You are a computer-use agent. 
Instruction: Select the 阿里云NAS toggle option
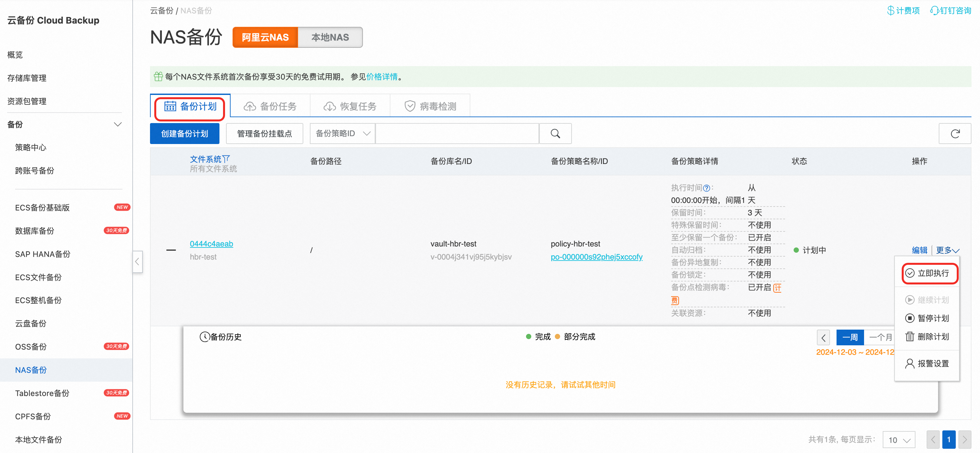(x=265, y=37)
